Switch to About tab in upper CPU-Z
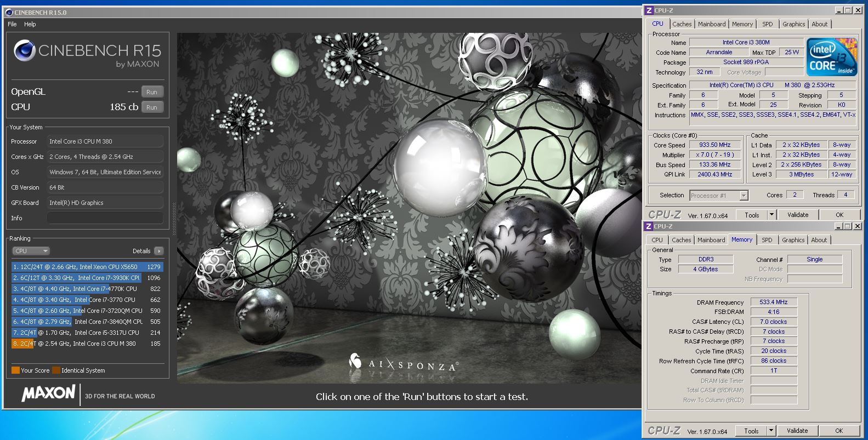The image size is (868, 440). tap(820, 24)
